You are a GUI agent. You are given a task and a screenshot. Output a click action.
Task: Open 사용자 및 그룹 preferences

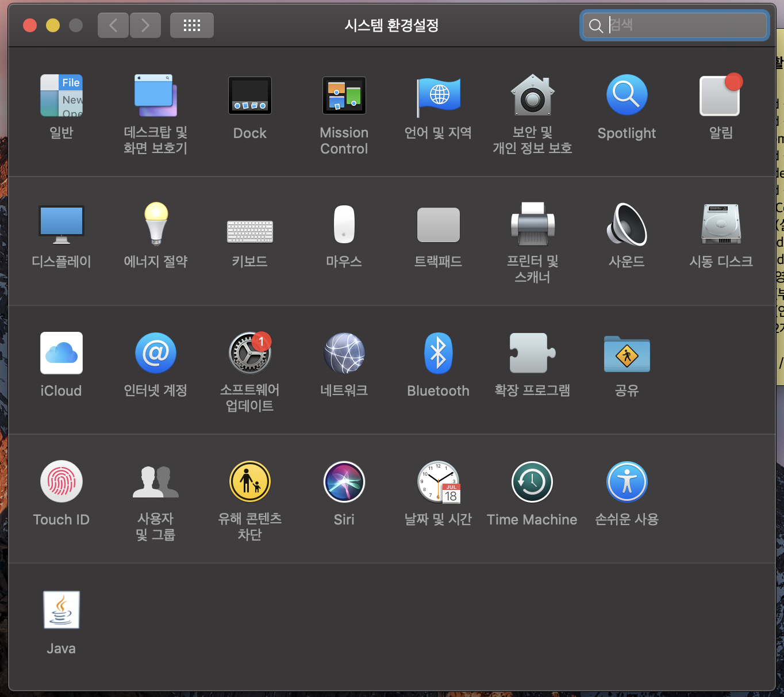[156, 482]
